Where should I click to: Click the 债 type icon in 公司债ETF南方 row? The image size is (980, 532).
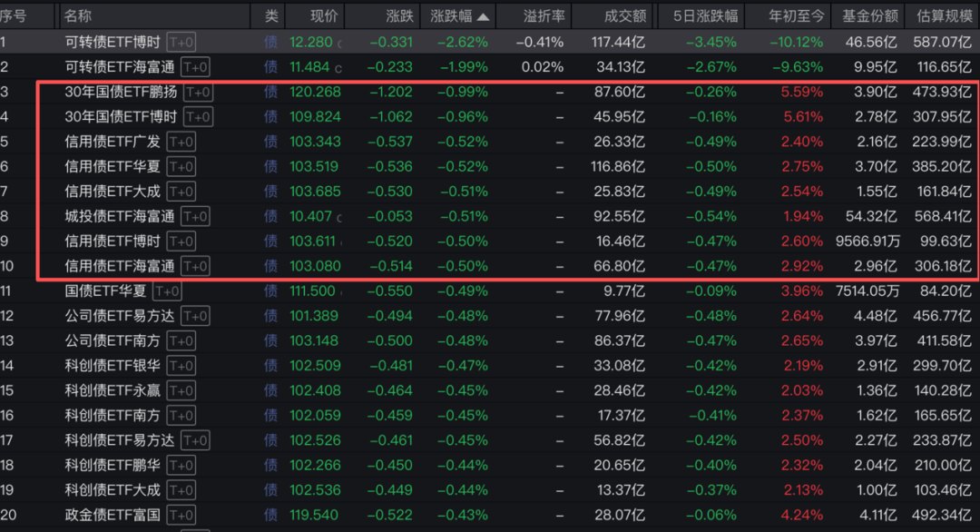[x=270, y=340]
